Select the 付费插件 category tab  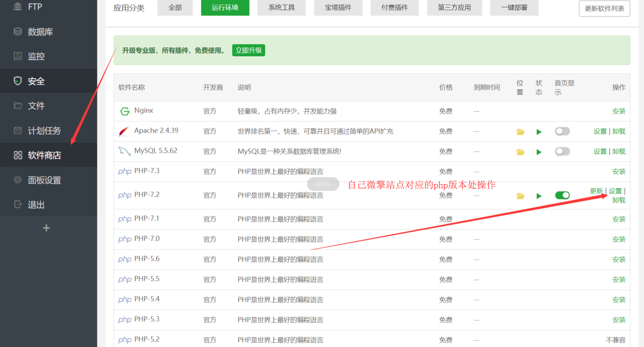(395, 7)
